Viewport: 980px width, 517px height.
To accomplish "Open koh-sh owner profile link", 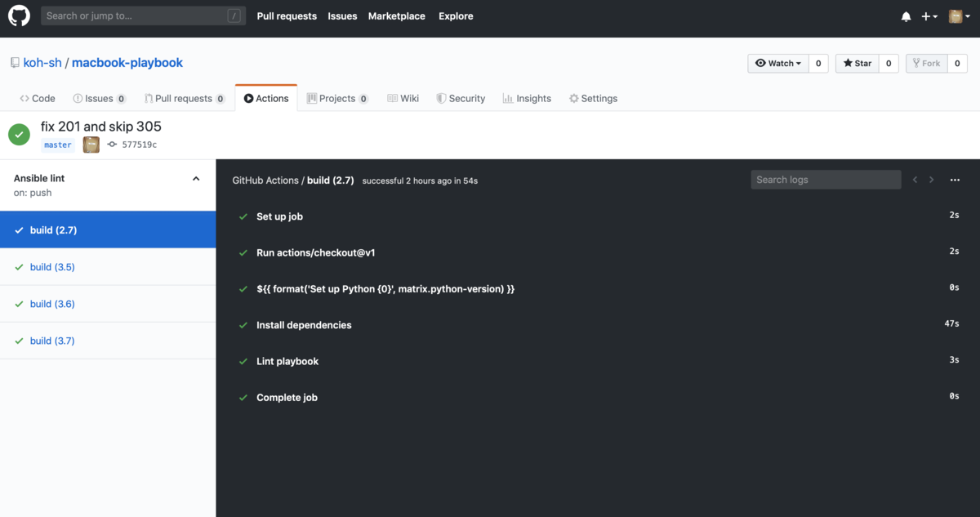I will click(42, 63).
